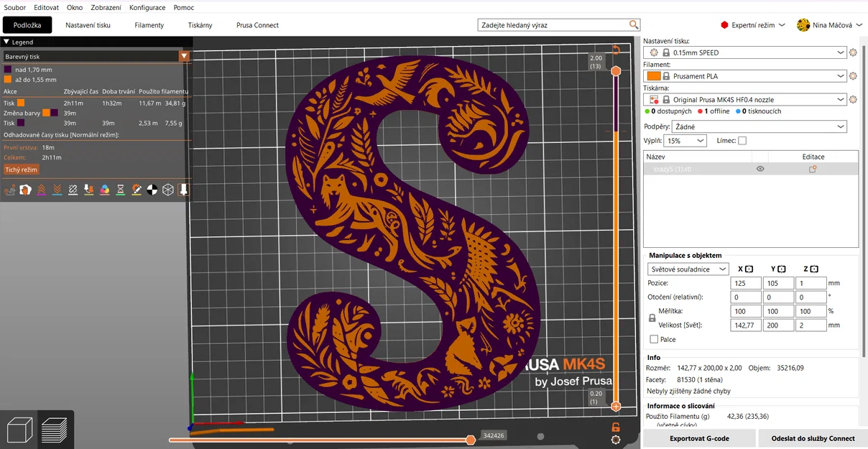Image resolution: width=868 pixels, height=449 pixels.
Task: Reset Y axis icon next to Y label
Action: (782, 269)
